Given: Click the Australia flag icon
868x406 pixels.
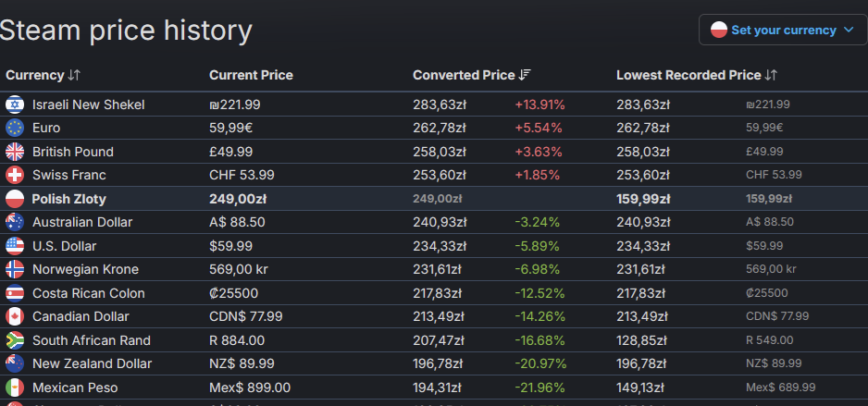Looking at the screenshot, I should [x=15, y=222].
